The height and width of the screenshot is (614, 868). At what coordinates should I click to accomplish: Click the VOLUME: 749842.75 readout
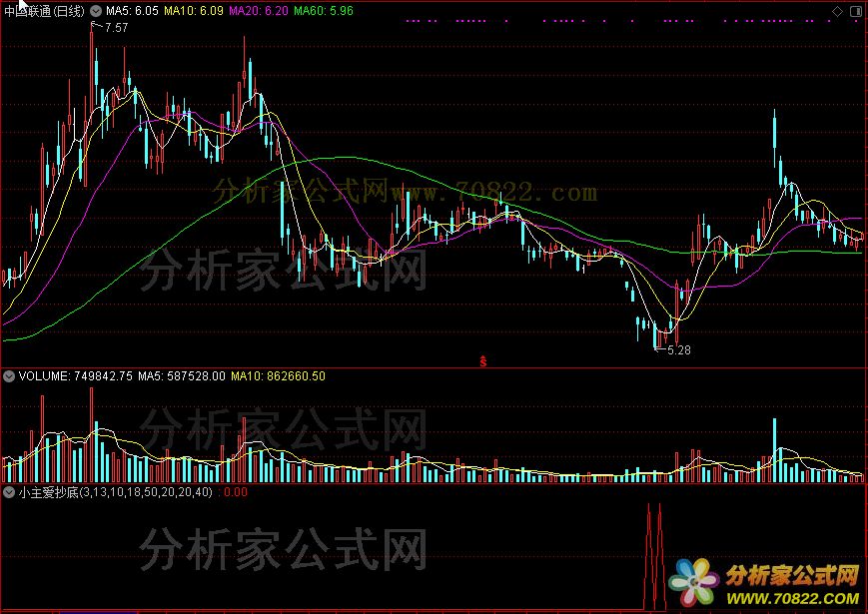pos(76,376)
